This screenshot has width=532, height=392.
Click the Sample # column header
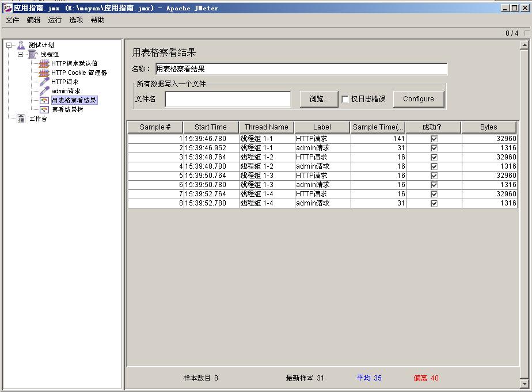point(155,127)
